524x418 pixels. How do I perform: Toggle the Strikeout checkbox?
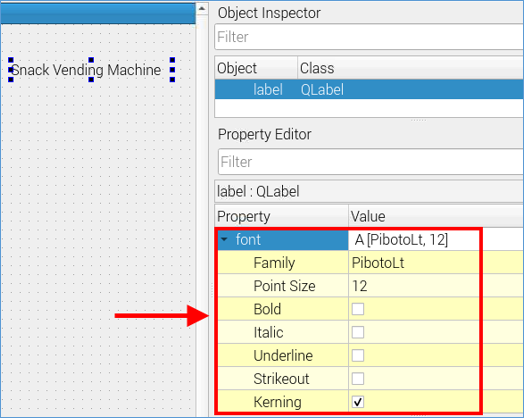pyautogui.click(x=358, y=379)
